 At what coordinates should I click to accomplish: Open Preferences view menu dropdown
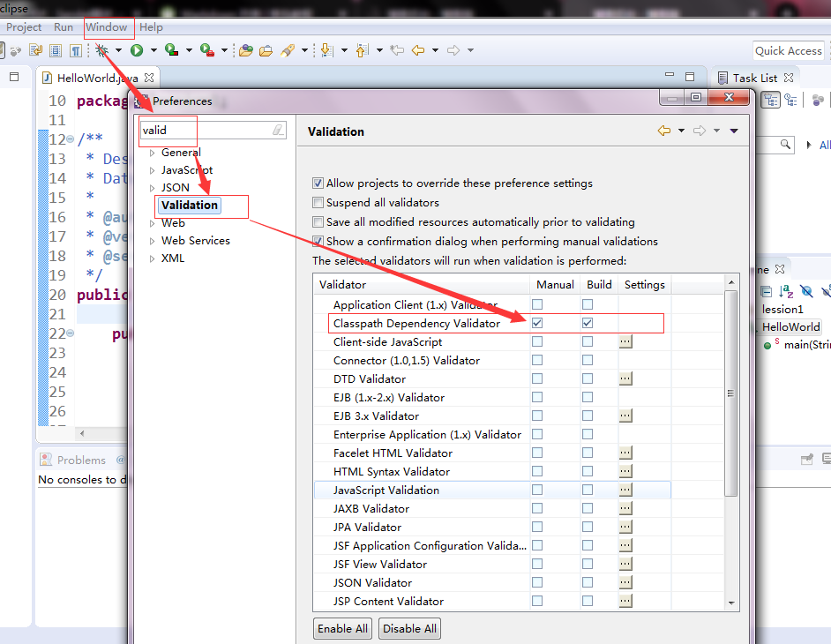click(x=734, y=131)
